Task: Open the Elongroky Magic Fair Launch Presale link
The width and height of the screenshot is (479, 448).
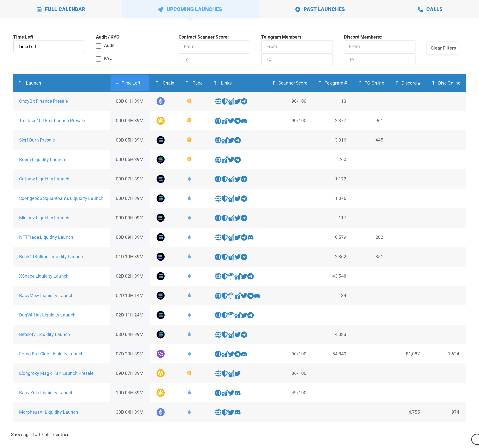Action: pyautogui.click(x=56, y=373)
